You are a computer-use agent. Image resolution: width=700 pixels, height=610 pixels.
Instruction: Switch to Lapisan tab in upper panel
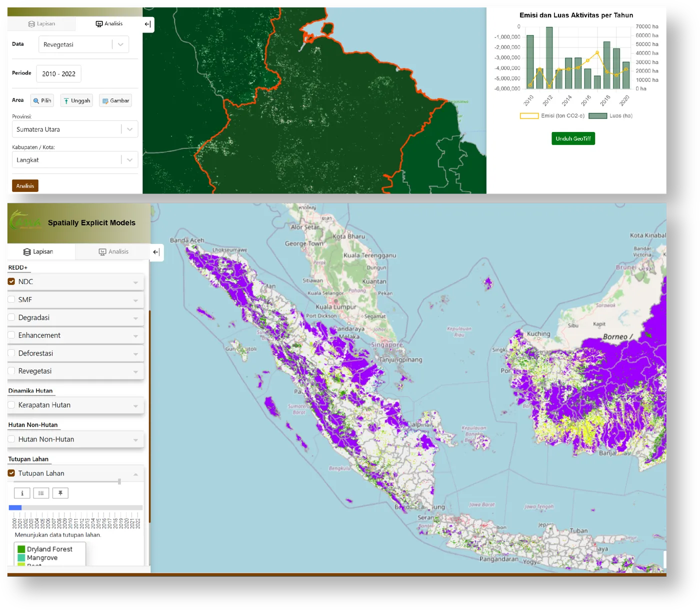[x=41, y=24]
